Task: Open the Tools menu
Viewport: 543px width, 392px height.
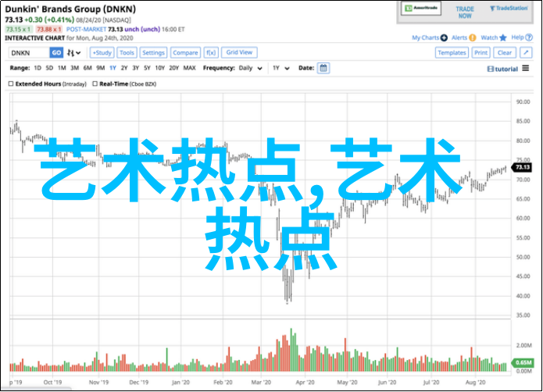Action: pos(127,53)
